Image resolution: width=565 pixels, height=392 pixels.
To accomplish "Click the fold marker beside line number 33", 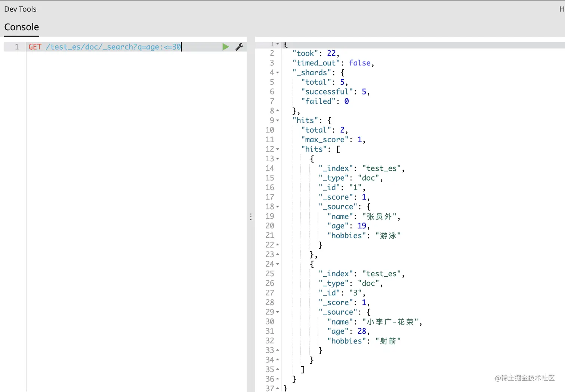I will click(278, 350).
